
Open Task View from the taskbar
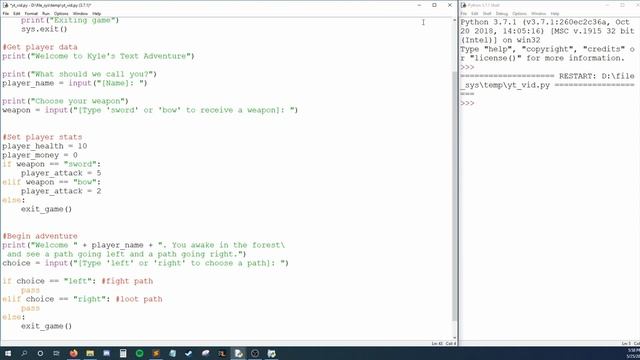coord(56,353)
